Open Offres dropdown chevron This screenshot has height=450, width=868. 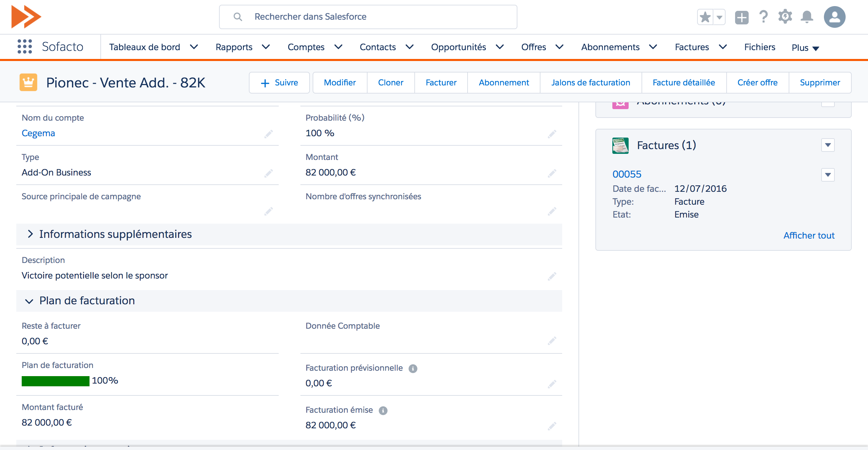pos(559,47)
